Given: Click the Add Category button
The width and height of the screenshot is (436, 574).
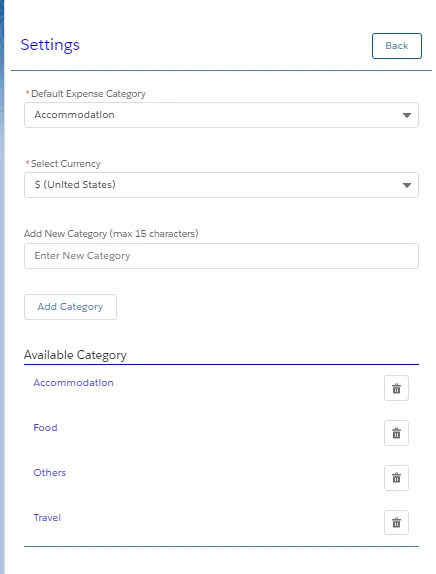Looking at the screenshot, I should (70, 307).
